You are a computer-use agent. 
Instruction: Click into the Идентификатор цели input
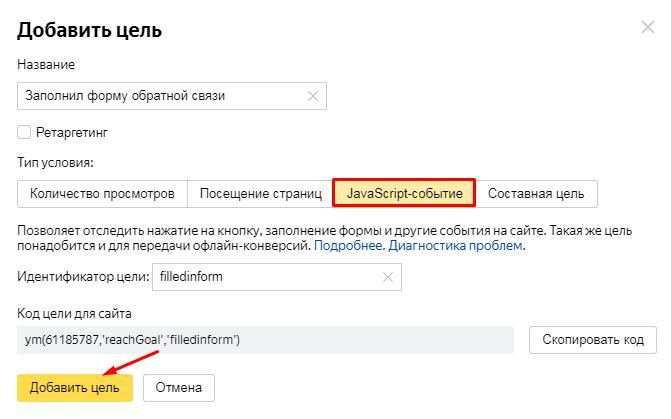[x=265, y=277]
